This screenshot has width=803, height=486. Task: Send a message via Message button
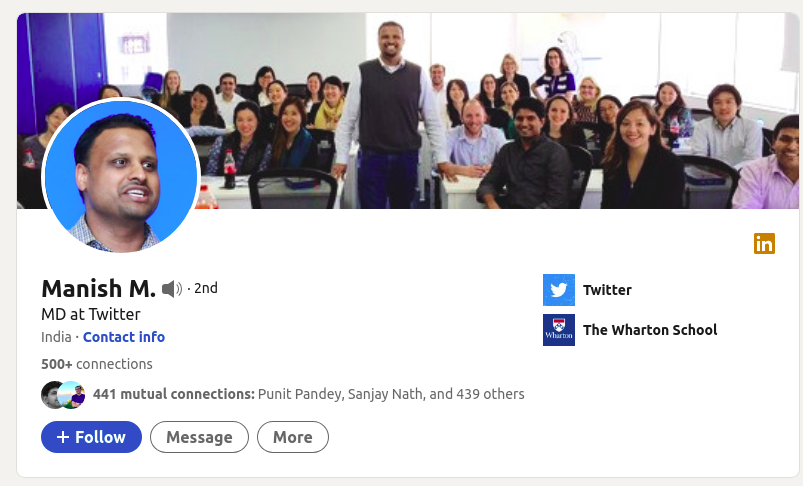tap(199, 437)
